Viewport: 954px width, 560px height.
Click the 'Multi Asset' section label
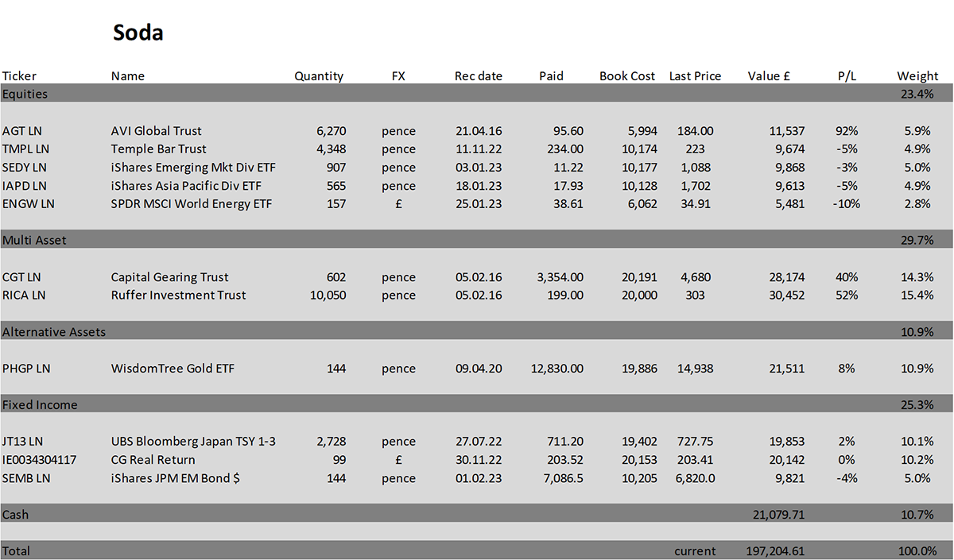point(34,240)
